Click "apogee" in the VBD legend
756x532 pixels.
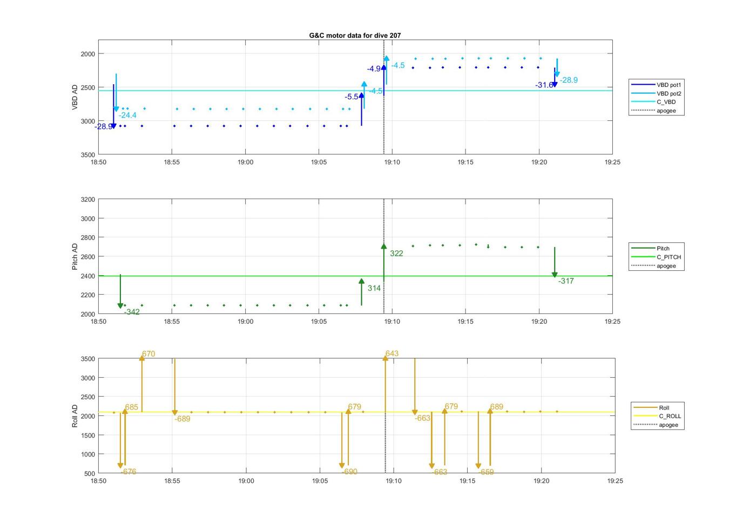tap(666, 111)
